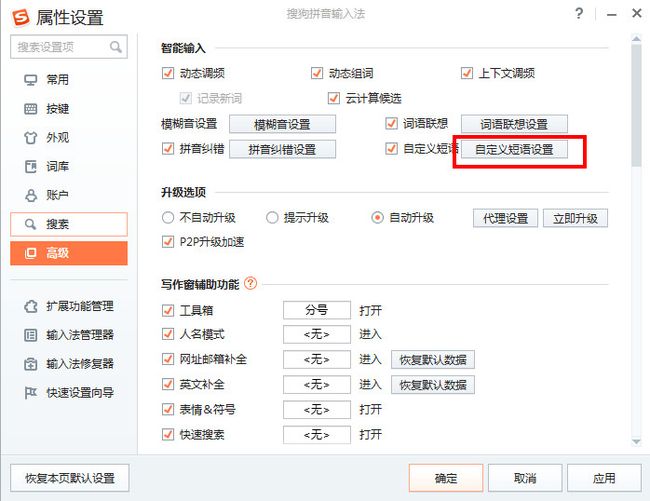Open 输入法管理器
650x501 pixels.
coord(69,335)
